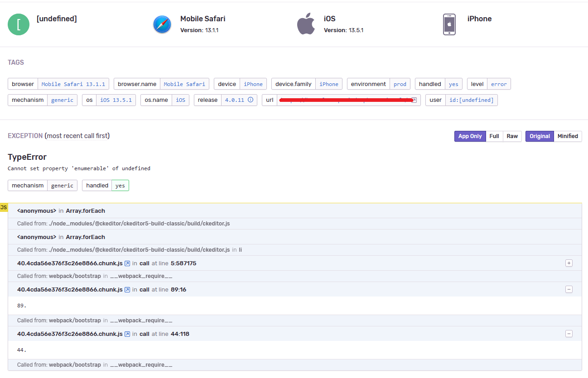Open external link for chunk.js at line 89:16
The width and height of the screenshot is (588, 378).
128,289
